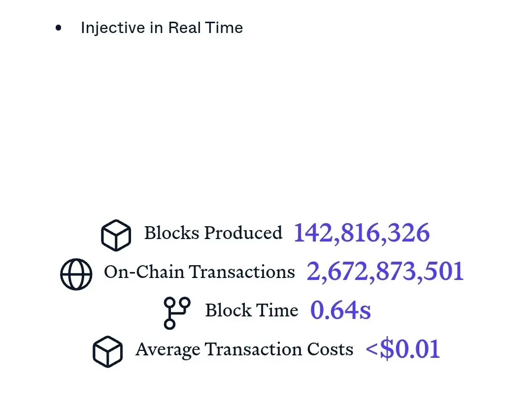Click the On-Chain Transactions label
Image resolution: width=532 pixels, height=415 pixels.
199,272
